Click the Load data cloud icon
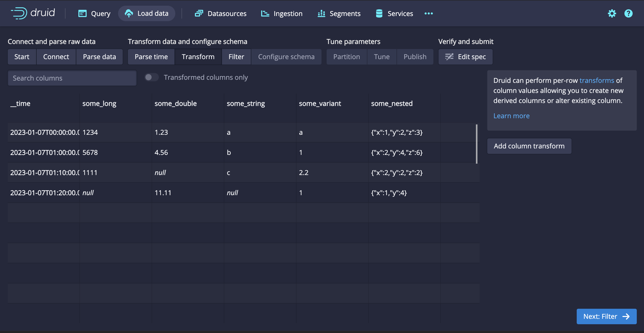Viewport: 644px width, 333px height. (129, 13)
